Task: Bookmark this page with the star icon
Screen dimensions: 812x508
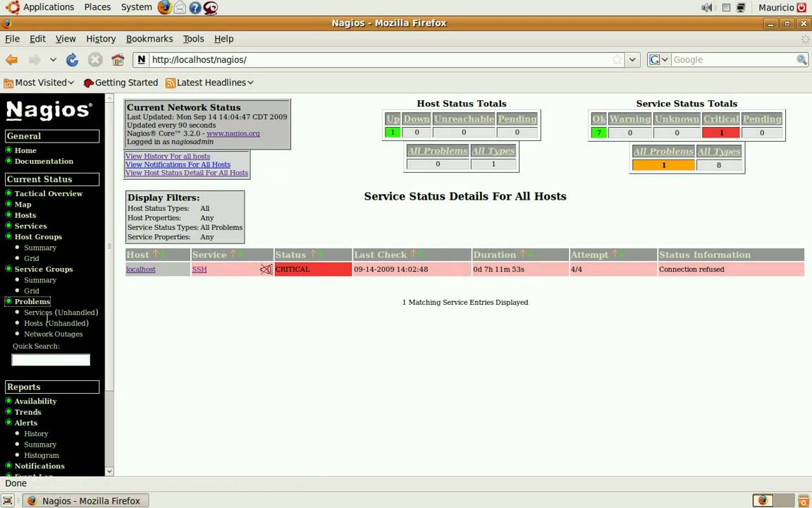Action: pyautogui.click(x=617, y=59)
